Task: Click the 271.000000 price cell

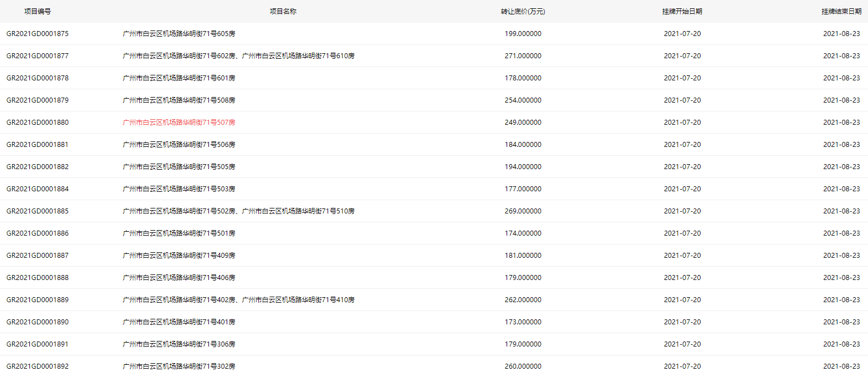Action: coord(523,56)
